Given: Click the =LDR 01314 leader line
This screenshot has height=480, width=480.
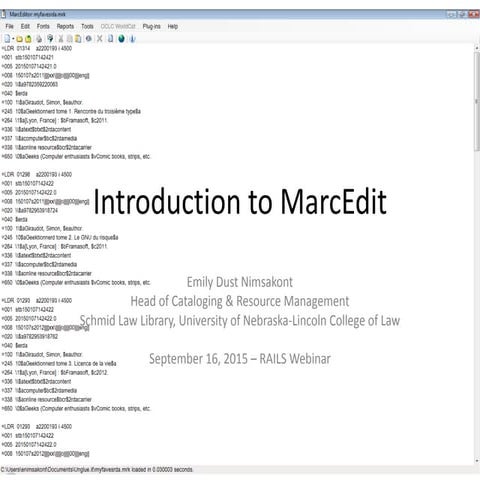Looking at the screenshot, I should pyautogui.click(x=37, y=48).
